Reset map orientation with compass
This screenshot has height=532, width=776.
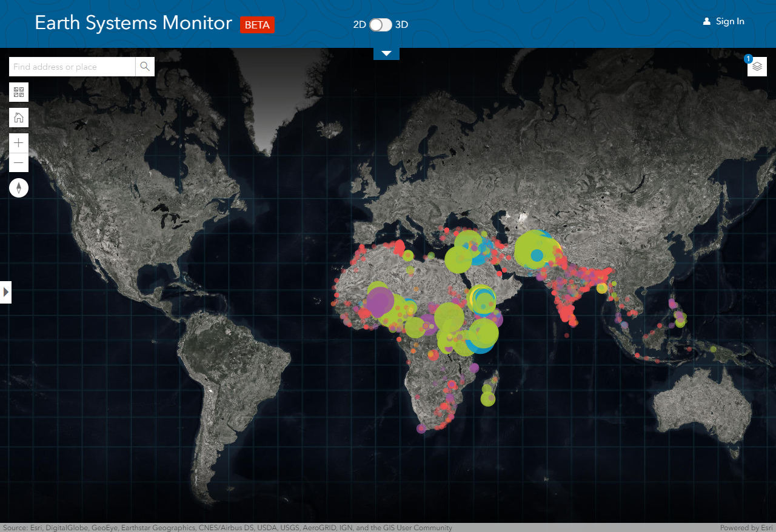[19, 188]
